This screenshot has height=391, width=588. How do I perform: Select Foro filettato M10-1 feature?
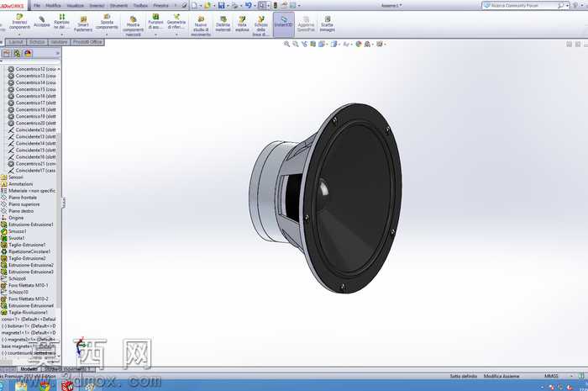pyautogui.click(x=24, y=285)
